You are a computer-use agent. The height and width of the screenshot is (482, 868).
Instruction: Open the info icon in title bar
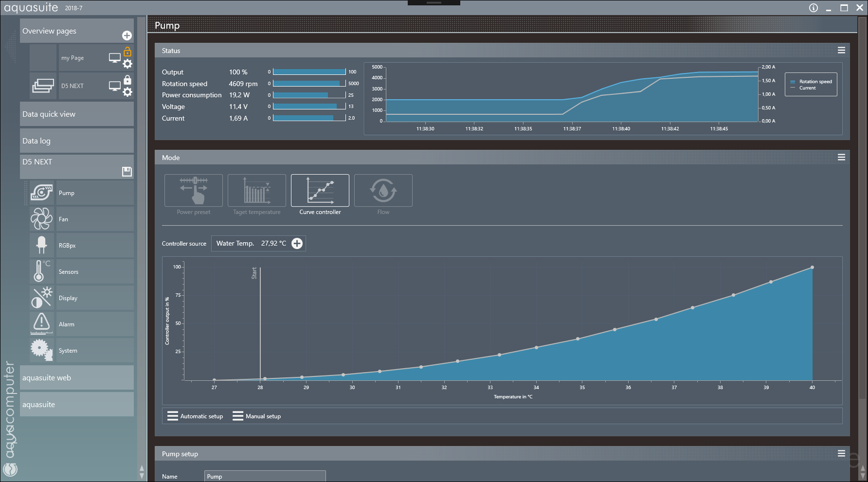[x=814, y=8]
